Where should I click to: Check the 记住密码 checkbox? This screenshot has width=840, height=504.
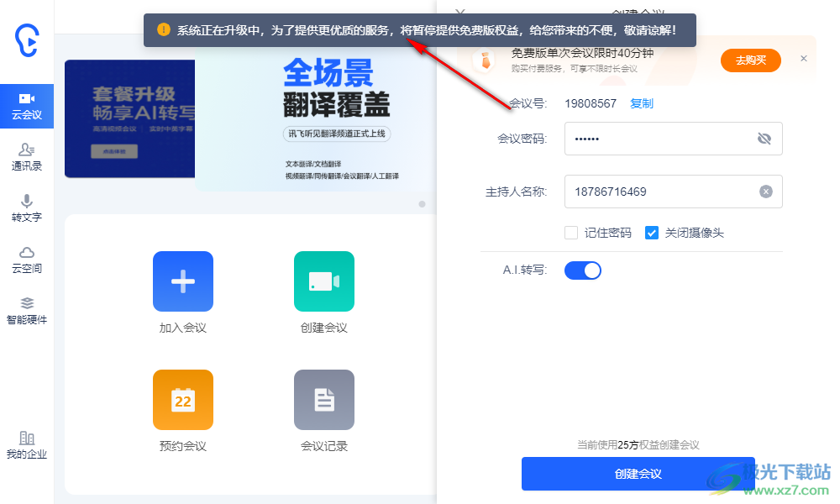pos(571,233)
